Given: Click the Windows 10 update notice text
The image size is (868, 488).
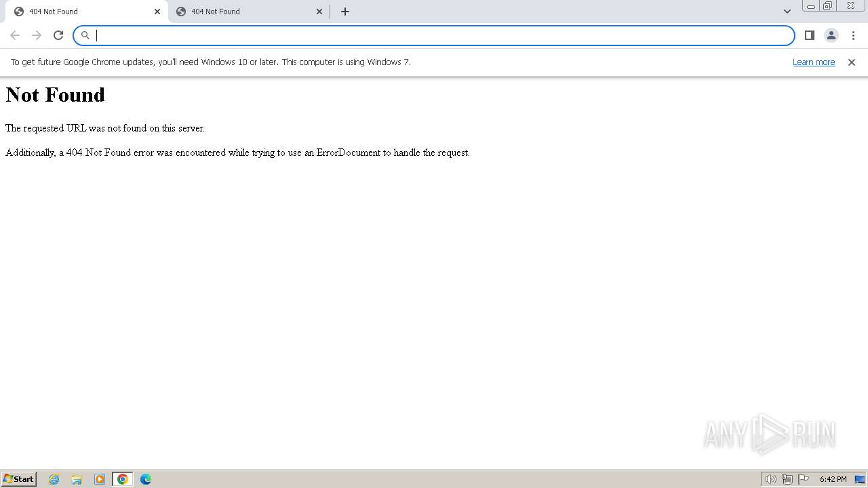Looking at the screenshot, I should (x=211, y=62).
